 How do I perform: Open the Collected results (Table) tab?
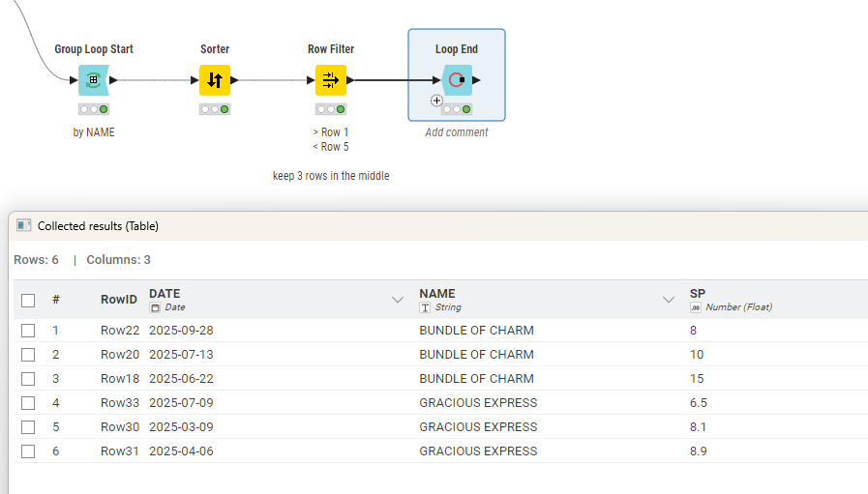click(x=97, y=226)
